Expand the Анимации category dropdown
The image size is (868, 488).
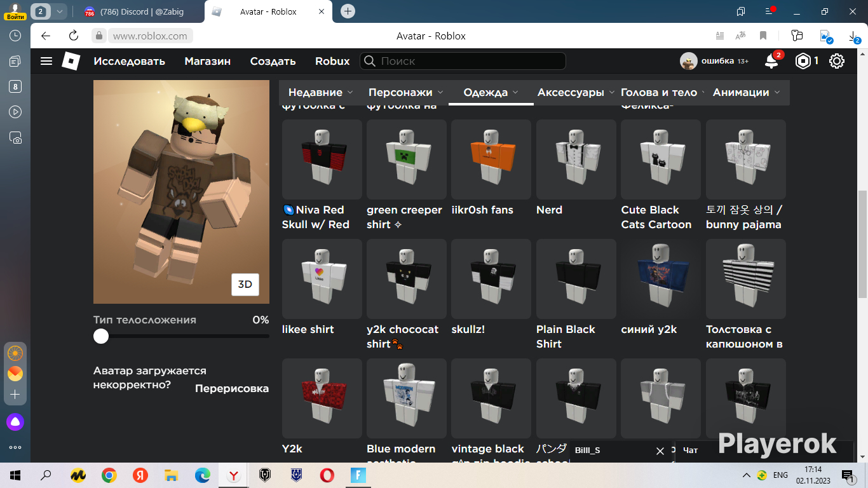pyautogui.click(x=747, y=92)
